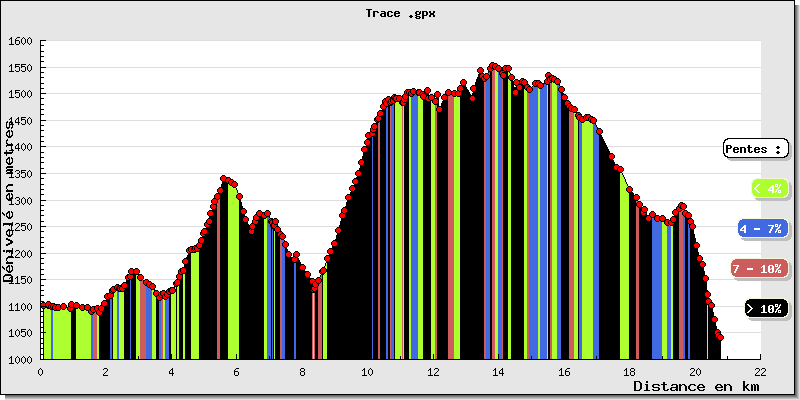Select the black '> 10%' legend box
Image resolution: width=800 pixels, height=400 pixels.
766,309
